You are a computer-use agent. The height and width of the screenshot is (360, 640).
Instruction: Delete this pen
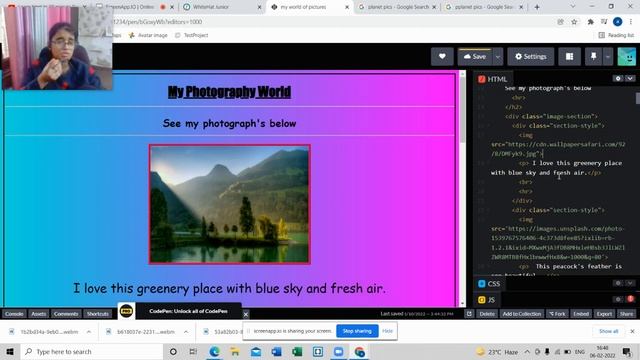pyautogui.click(x=487, y=314)
